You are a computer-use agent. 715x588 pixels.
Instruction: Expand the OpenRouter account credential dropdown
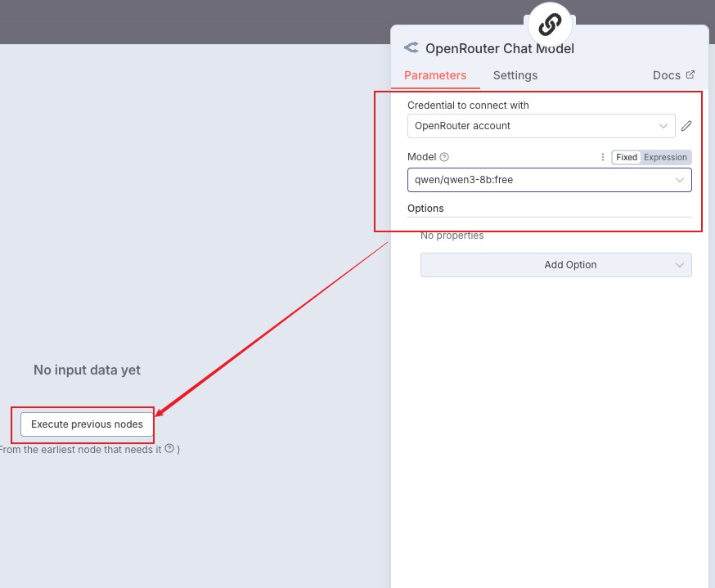point(663,126)
